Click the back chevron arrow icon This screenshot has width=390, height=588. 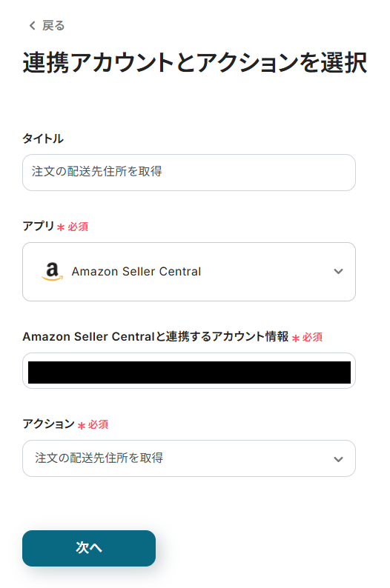tap(33, 25)
